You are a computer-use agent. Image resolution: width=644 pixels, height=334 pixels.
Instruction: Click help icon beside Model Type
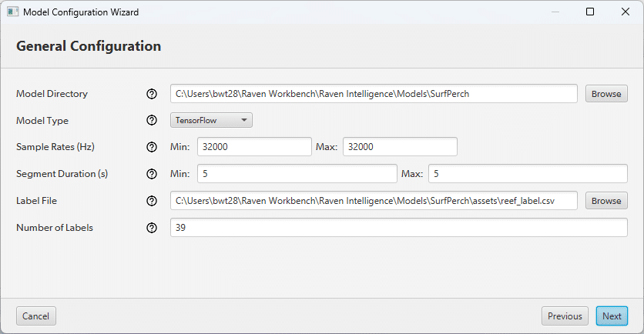coord(152,120)
